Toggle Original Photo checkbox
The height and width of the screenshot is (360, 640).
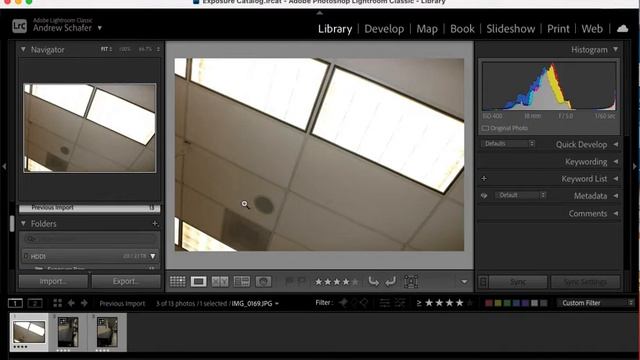pos(485,128)
